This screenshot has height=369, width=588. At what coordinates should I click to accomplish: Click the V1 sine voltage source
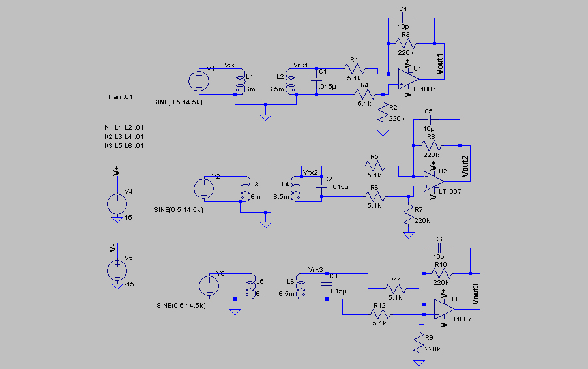click(x=199, y=81)
